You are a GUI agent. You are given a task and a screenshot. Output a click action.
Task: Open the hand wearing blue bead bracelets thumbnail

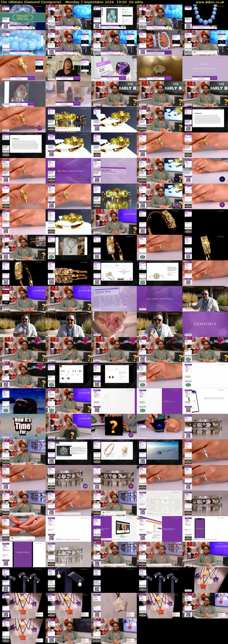pyautogui.click(x=159, y=43)
